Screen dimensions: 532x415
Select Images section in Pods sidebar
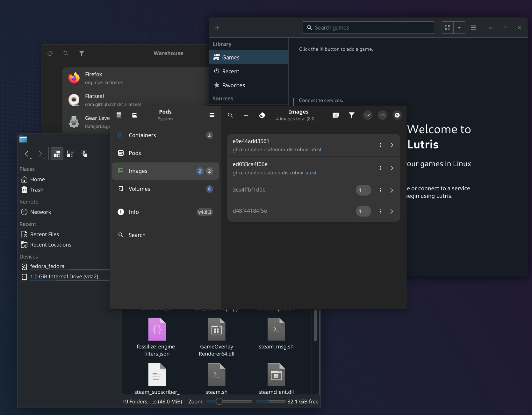point(165,171)
